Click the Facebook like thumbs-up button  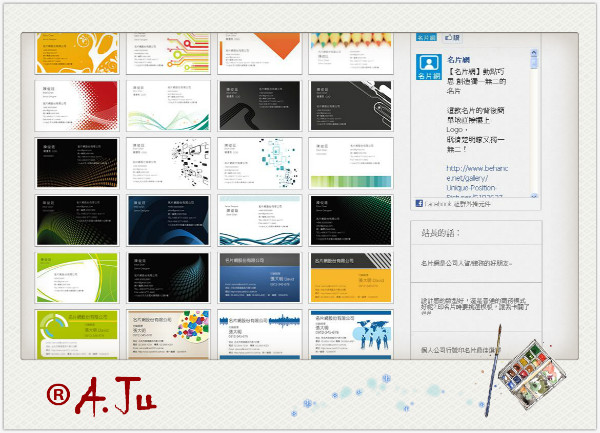tap(453, 37)
